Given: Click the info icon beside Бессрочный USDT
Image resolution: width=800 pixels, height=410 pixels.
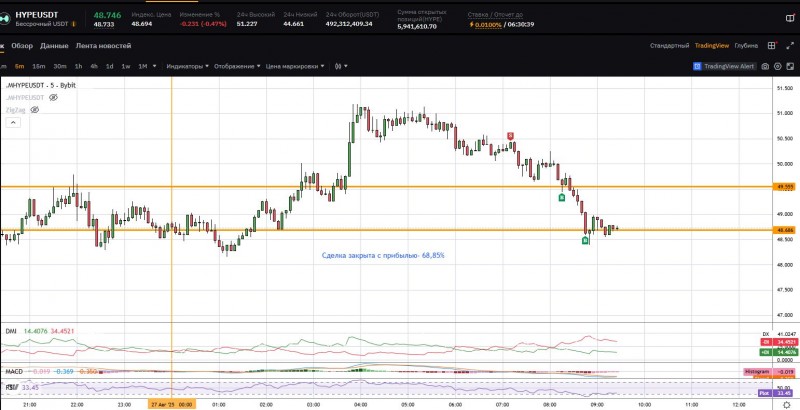Looking at the screenshot, I should pos(73,24).
